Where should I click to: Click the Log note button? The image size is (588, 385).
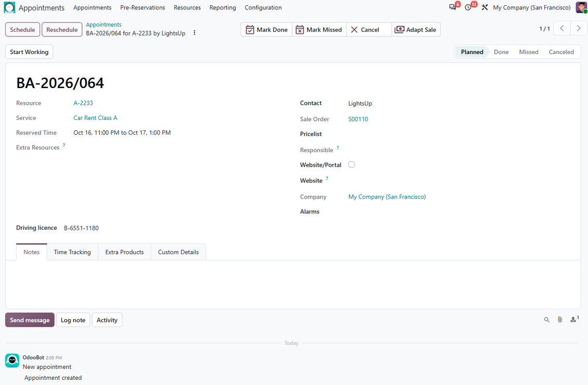pyautogui.click(x=73, y=320)
